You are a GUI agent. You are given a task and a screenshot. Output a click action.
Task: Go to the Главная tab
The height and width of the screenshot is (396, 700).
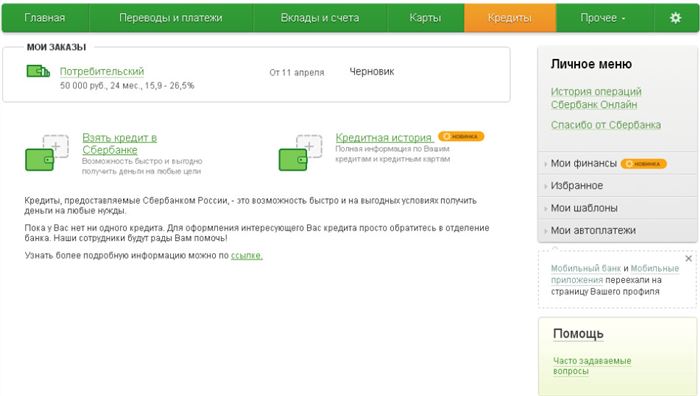pos(45,18)
